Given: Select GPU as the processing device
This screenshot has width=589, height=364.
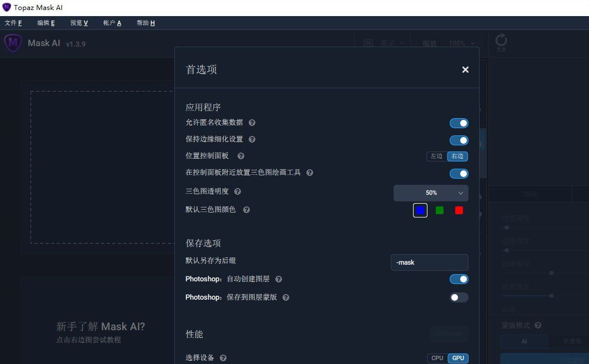Looking at the screenshot, I should 458,358.
